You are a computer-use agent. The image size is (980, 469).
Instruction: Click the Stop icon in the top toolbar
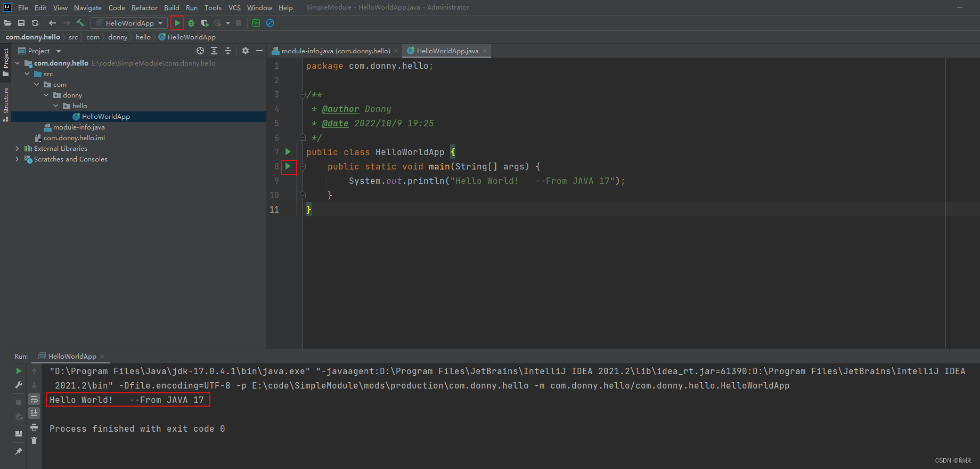coord(239,23)
